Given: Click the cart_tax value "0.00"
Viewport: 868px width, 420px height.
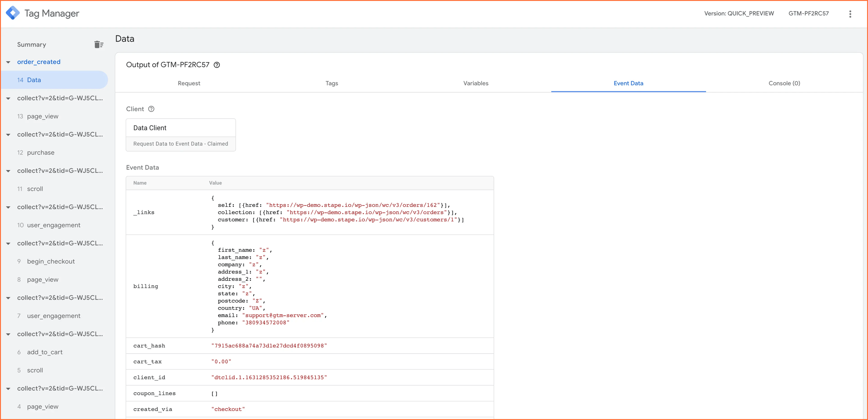Looking at the screenshot, I should tap(221, 362).
